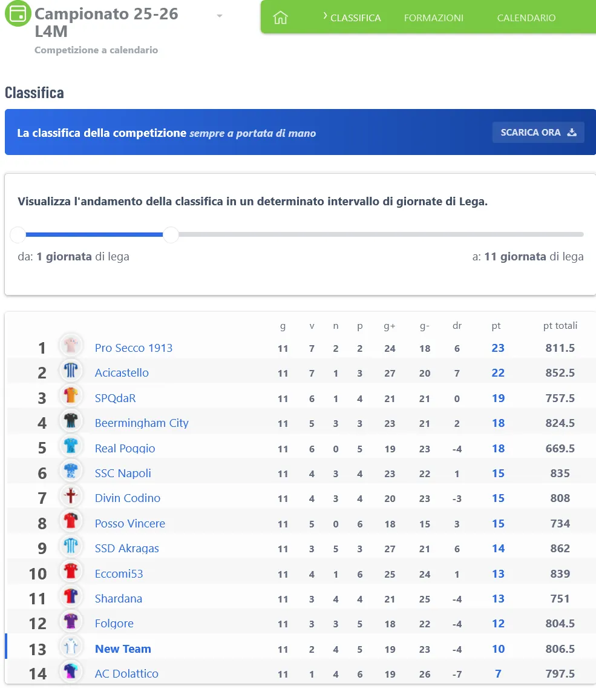Open the Classifica tab
The height and width of the screenshot is (700, 596).
355,18
